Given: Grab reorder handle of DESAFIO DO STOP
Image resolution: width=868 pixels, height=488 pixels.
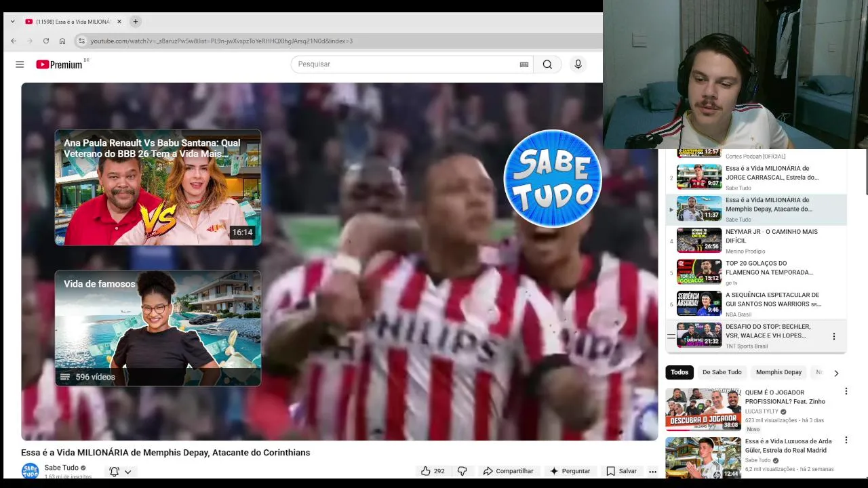Looking at the screenshot, I should pyautogui.click(x=671, y=336).
